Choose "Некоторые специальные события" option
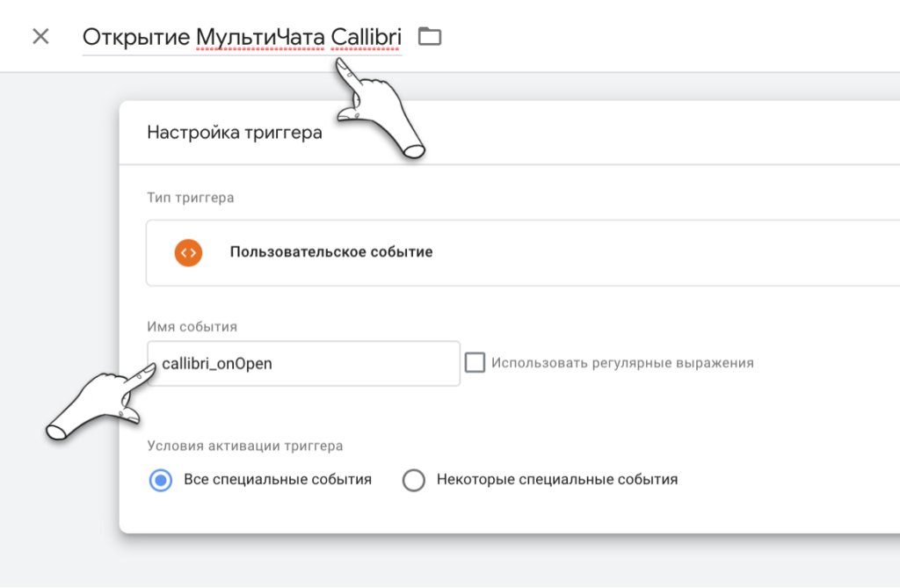The height and width of the screenshot is (588, 900). pyautogui.click(x=413, y=479)
